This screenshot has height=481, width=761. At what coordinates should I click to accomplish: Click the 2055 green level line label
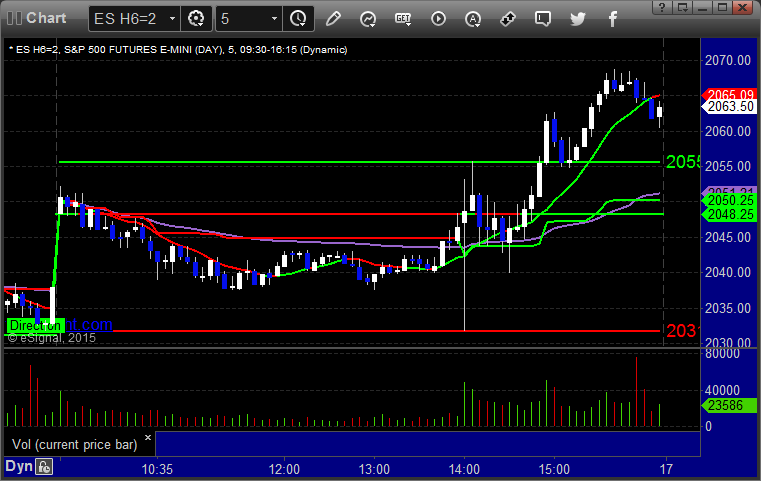click(683, 162)
